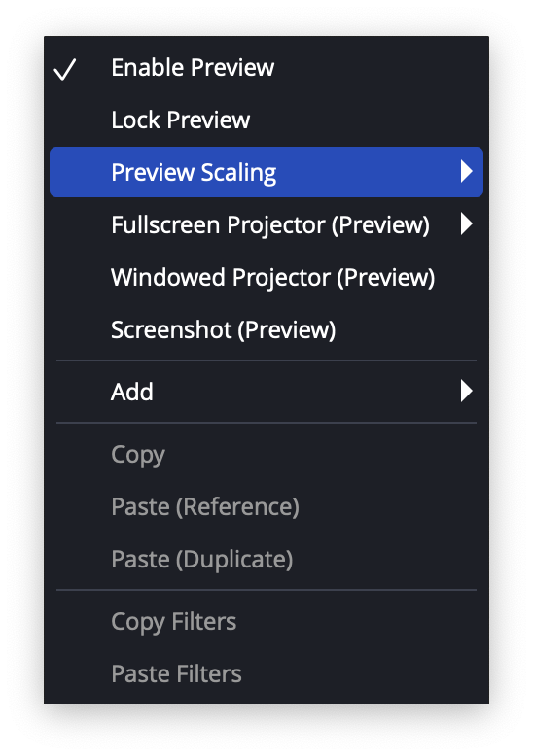This screenshot has height=756, width=533.
Task: Select the Fullscreen Projector (Preview) label
Action: tap(269, 225)
